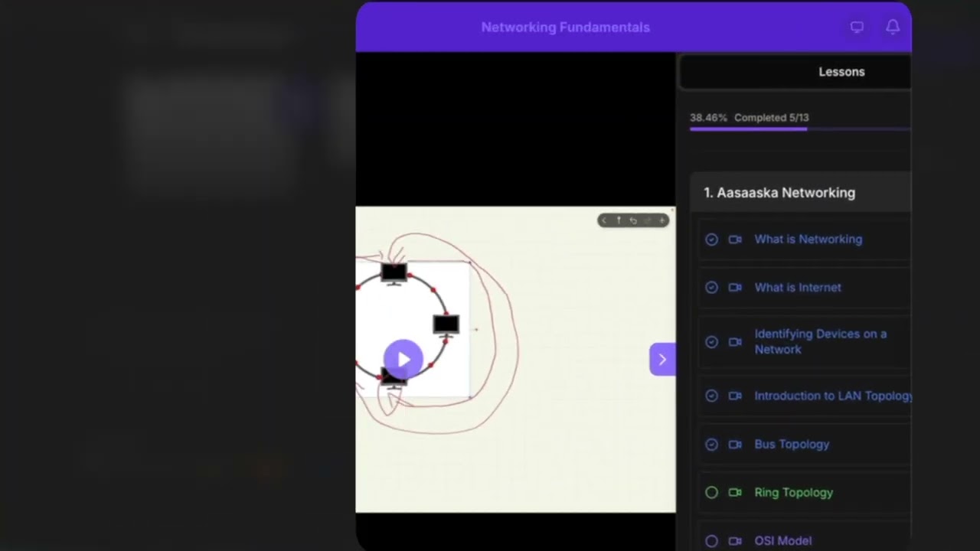Click video icon beside OSI Model

coord(735,541)
